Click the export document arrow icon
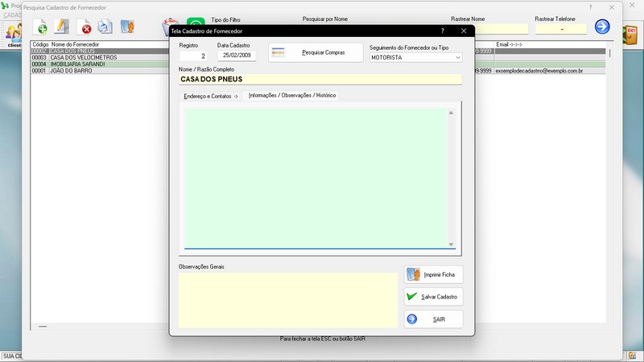The width and height of the screenshot is (644, 362). pyautogui.click(x=126, y=27)
